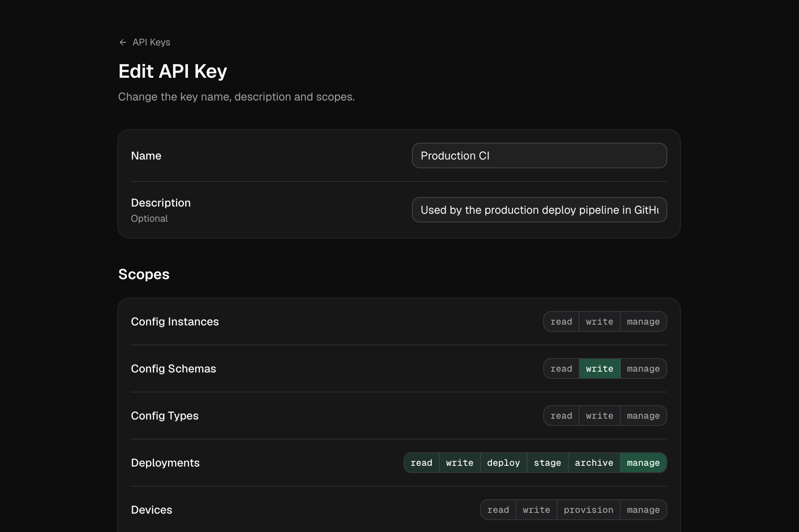Toggle manage scope for Config Types
799x532 pixels.
[x=643, y=416]
